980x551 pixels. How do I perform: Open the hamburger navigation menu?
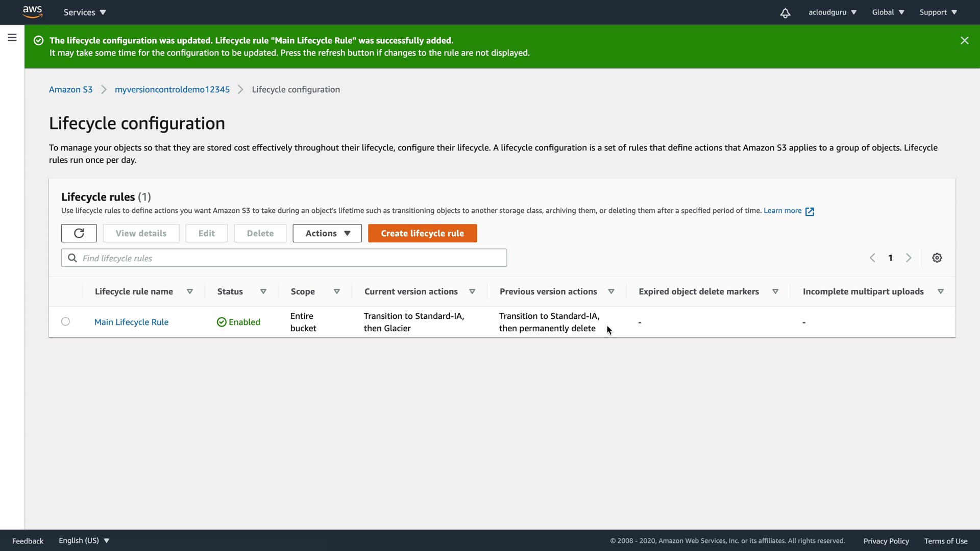pos(12,37)
